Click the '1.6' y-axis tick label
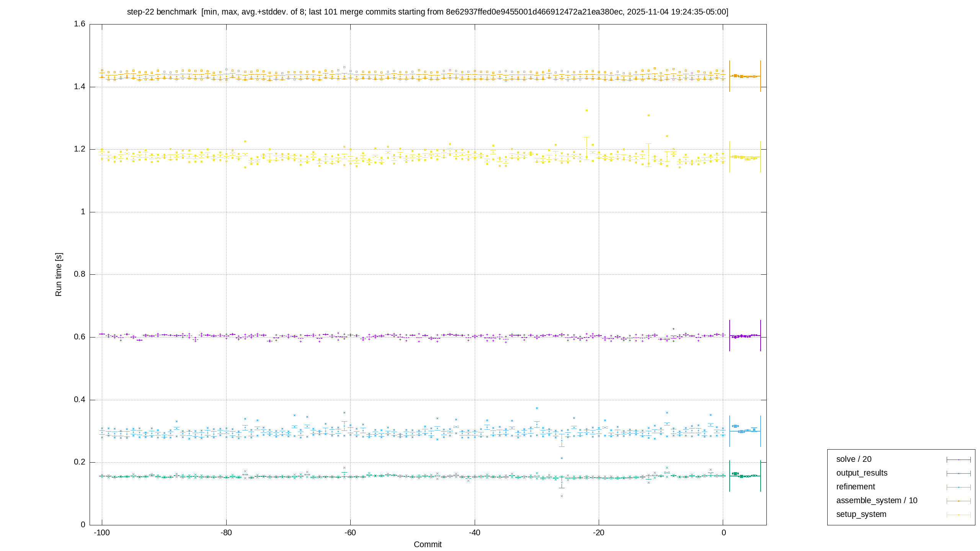 [80, 24]
